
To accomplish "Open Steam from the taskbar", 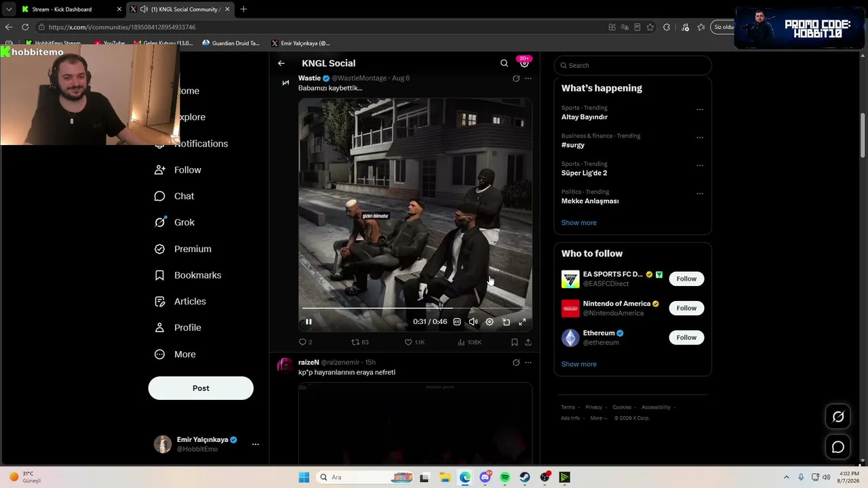I will pos(525,478).
